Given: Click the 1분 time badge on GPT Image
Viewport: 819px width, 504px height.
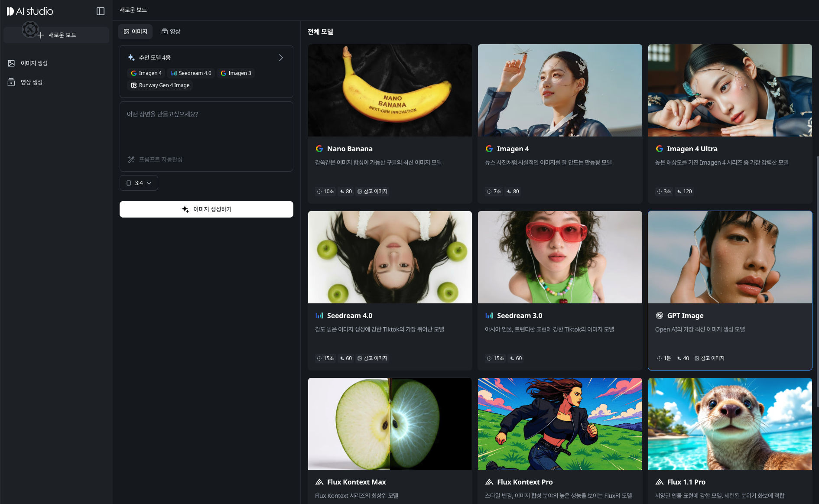Looking at the screenshot, I should pos(664,358).
